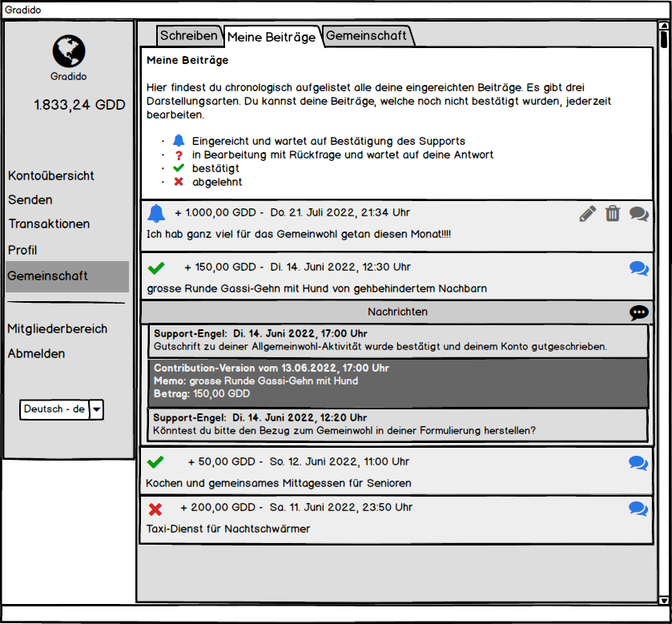Switch to the Schreiben tab
Image resolution: width=672 pixels, height=624 pixels.
pyautogui.click(x=188, y=36)
